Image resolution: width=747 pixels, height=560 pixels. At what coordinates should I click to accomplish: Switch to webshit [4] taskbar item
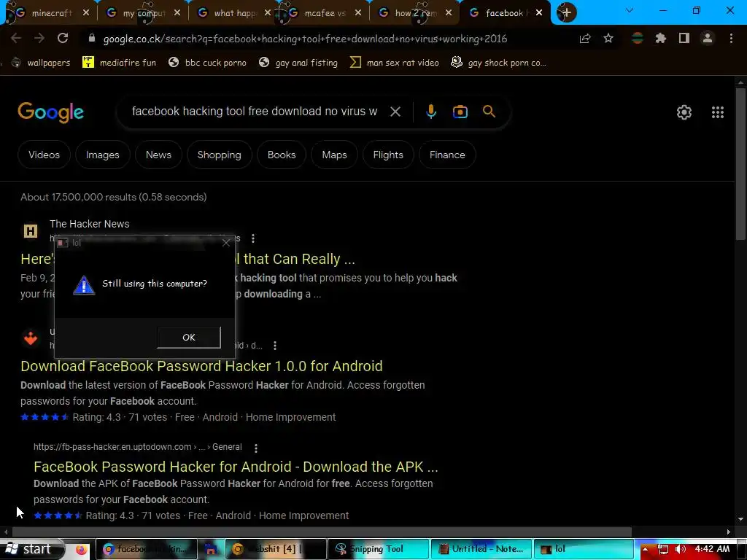pyautogui.click(x=275, y=550)
